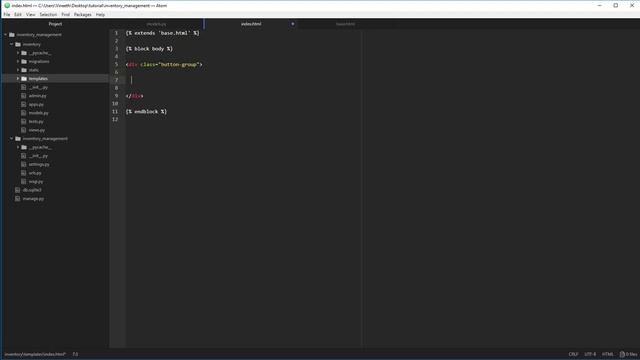This screenshot has width=640, height=360.
Task: Click the tests.py file icon
Action: (x=24, y=122)
